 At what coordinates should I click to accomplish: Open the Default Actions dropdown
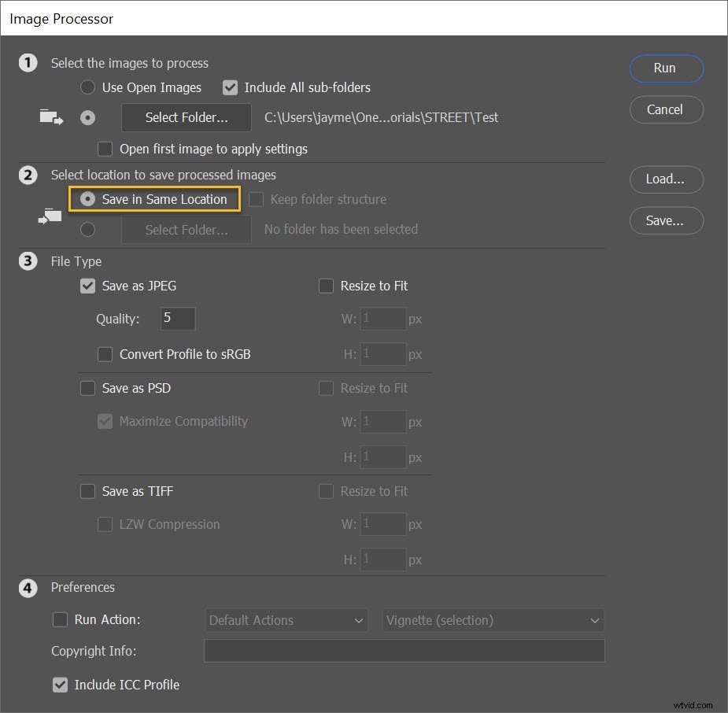pos(286,620)
